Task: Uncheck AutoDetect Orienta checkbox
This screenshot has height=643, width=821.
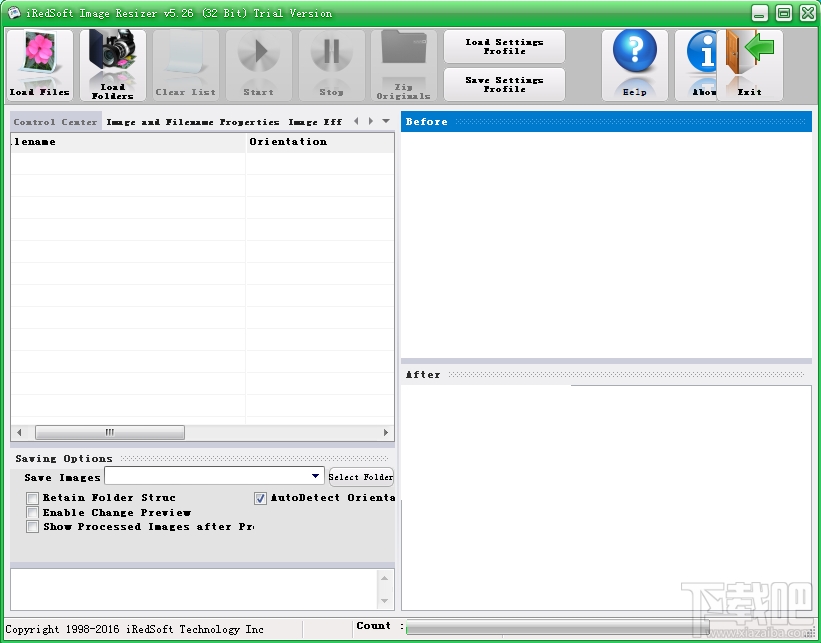Action: tap(260, 498)
